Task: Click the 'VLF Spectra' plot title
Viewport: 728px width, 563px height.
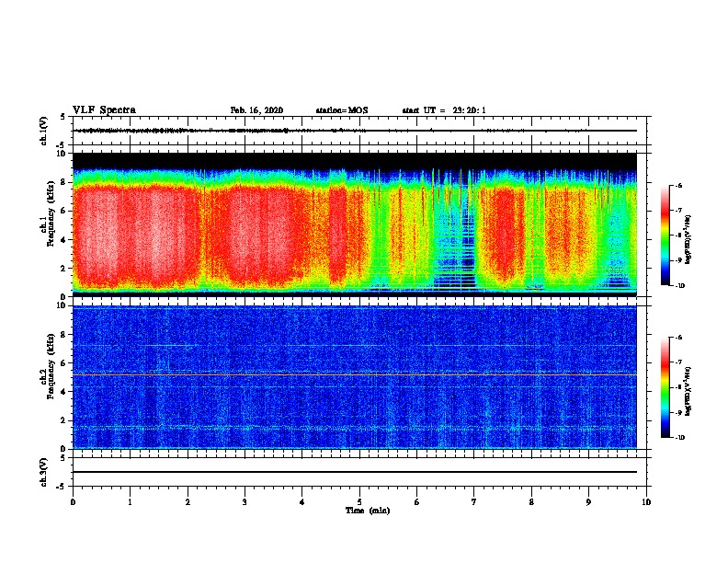Action: (104, 110)
